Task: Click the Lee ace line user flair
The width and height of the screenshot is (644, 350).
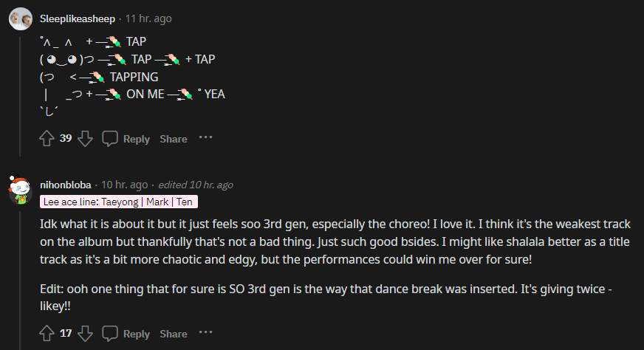Action: [118, 201]
